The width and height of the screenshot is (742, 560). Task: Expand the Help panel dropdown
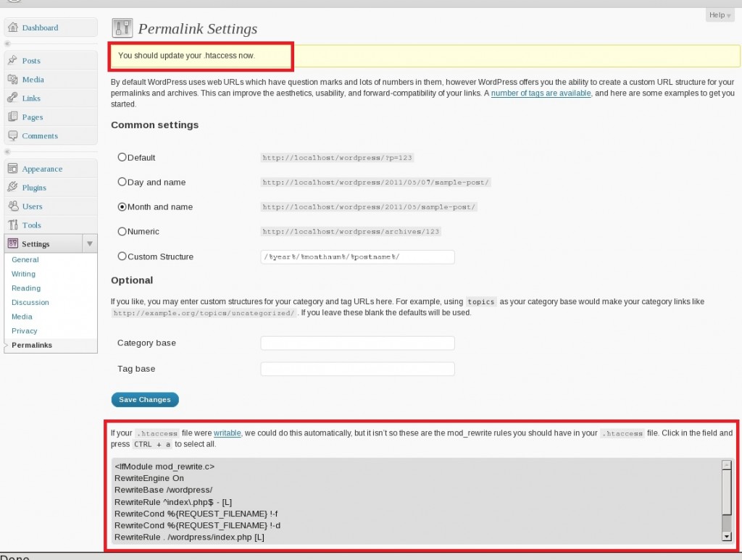click(718, 14)
